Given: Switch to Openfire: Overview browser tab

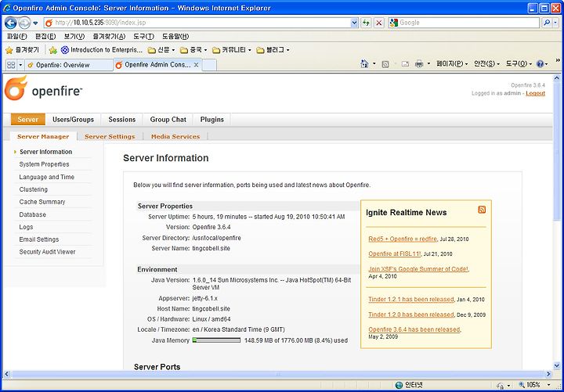Looking at the screenshot, I should click(68, 65).
